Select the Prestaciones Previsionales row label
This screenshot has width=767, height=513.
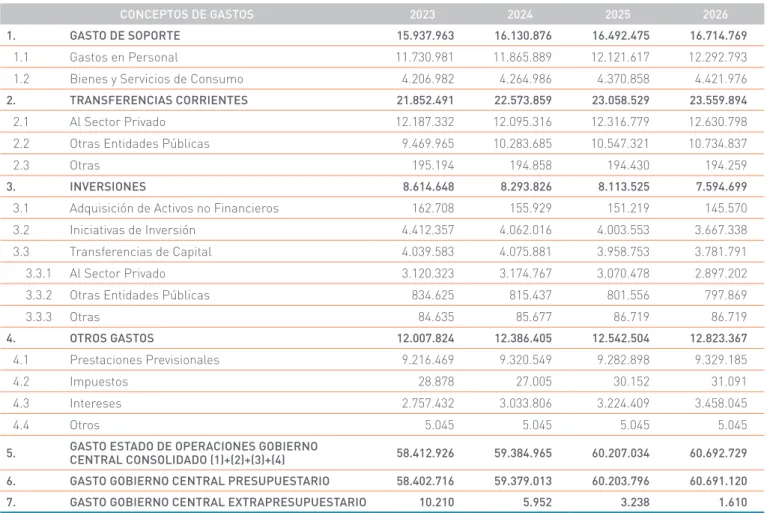145,360
